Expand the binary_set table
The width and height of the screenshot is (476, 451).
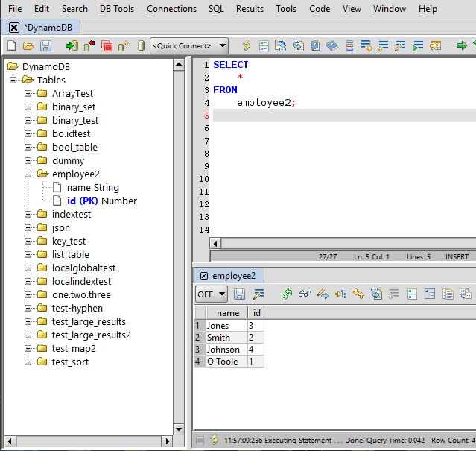click(x=28, y=107)
